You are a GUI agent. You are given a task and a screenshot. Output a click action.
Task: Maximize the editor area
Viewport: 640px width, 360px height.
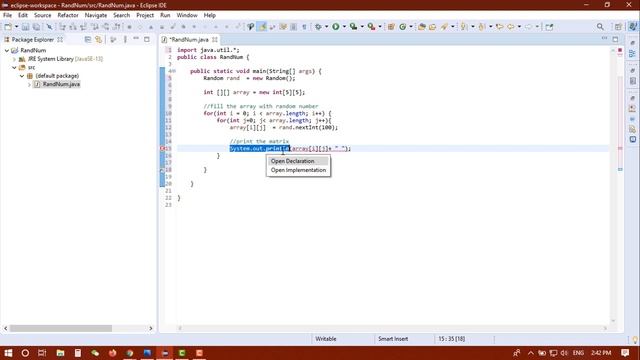[x=615, y=39]
